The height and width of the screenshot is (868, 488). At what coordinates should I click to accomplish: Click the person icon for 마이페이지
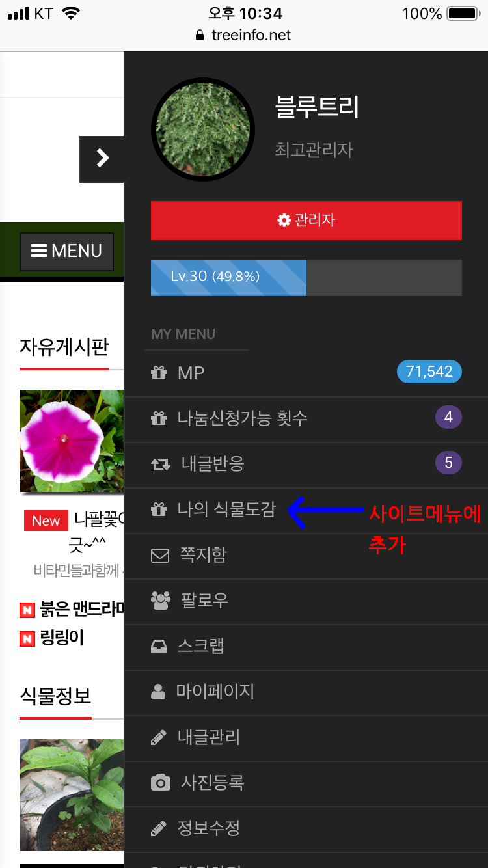(158, 691)
